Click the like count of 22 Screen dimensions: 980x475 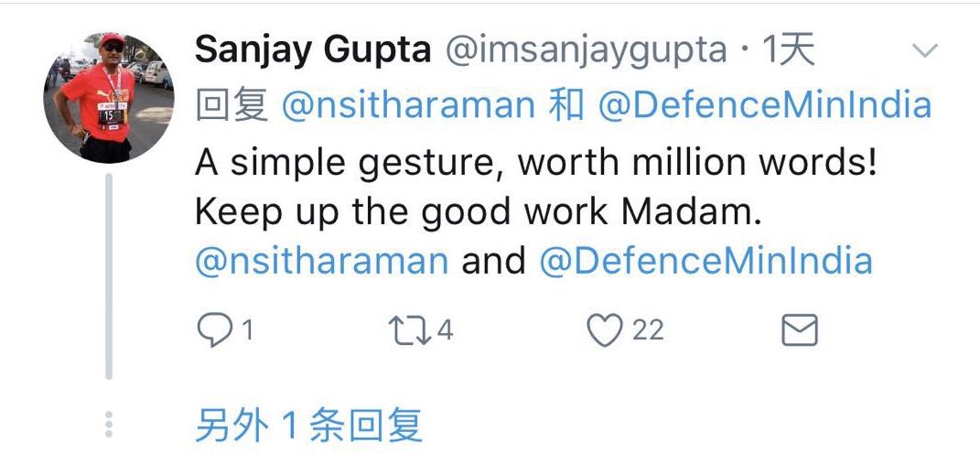(648, 330)
